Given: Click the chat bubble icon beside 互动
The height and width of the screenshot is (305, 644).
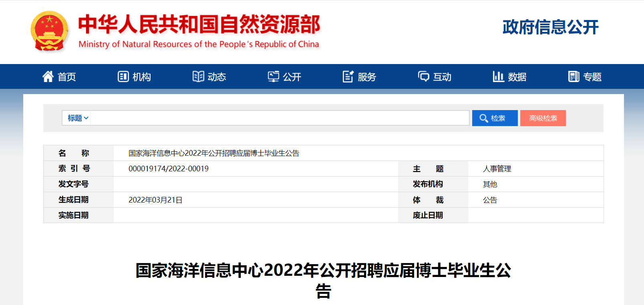Looking at the screenshot, I should click(x=424, y=76).
